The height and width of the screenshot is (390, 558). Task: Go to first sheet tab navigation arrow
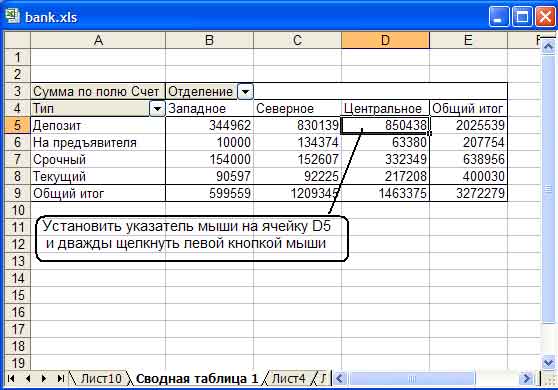11,378
